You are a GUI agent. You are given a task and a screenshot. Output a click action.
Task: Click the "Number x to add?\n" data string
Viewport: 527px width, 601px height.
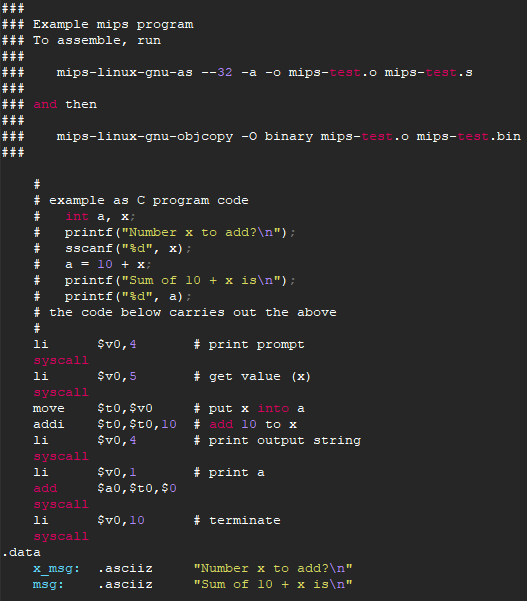(x=273, y=568)
